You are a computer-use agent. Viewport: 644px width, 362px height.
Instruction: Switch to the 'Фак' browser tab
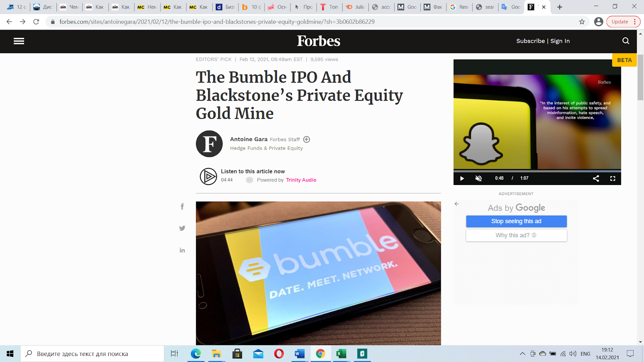[x=433, y=7]
